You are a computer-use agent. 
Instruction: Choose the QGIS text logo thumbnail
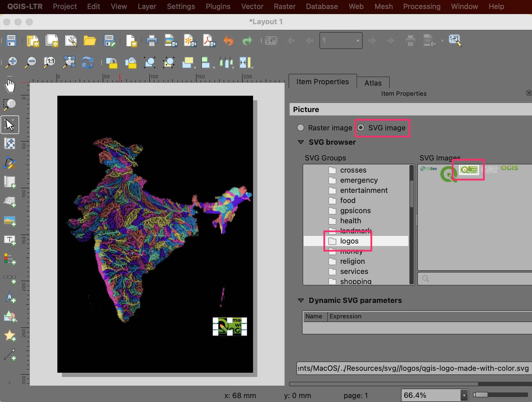click(509, 168)
